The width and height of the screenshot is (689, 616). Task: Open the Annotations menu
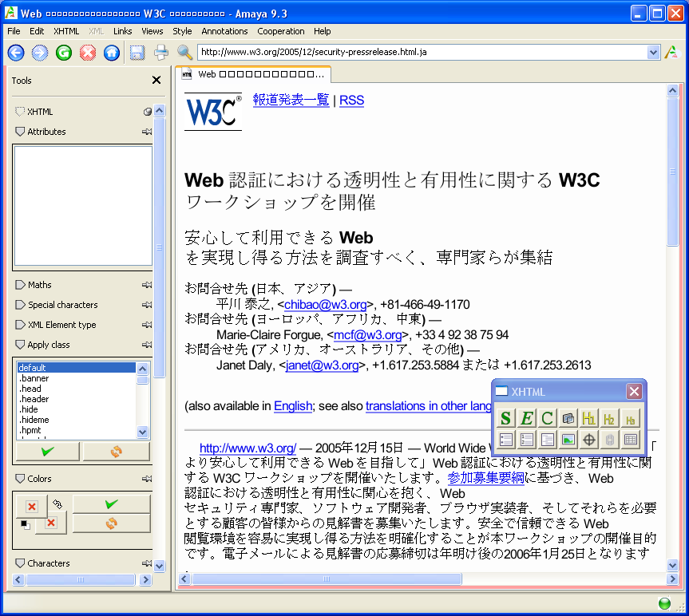tap(224, 31)
